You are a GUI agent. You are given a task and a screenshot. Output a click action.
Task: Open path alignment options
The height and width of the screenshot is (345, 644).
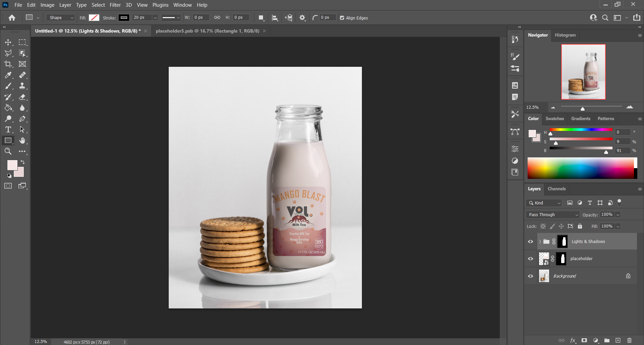pyautogui.click(x=275, y=18)
